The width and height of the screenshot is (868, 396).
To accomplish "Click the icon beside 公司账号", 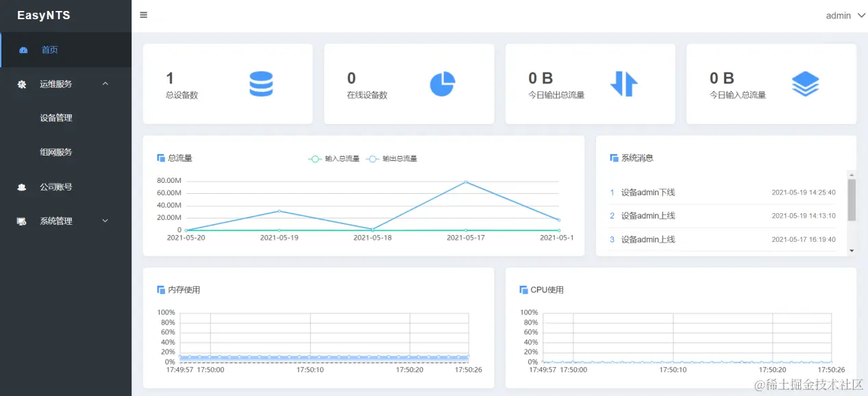I will pos(22,187).
